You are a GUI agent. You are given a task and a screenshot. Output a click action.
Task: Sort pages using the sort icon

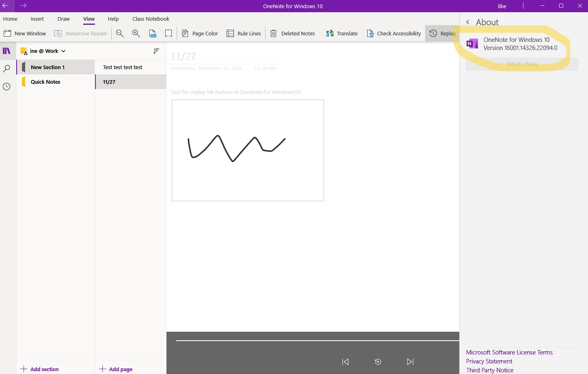[x=156, y=51]
